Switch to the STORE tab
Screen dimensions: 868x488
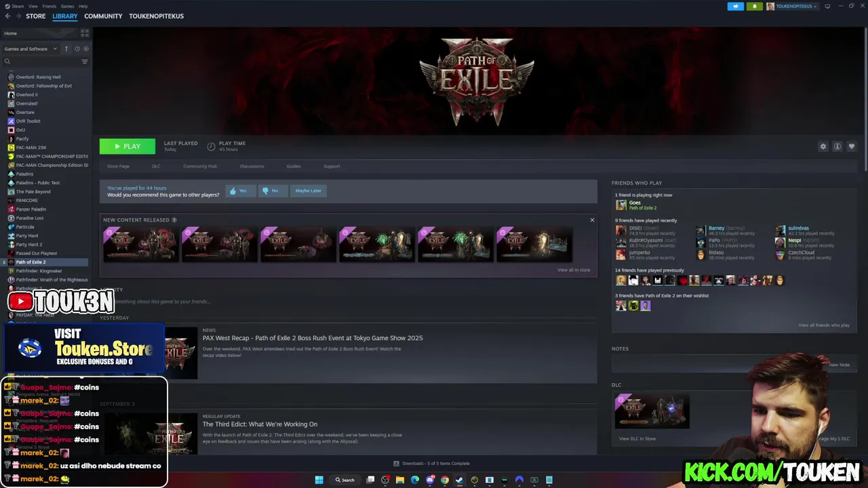click(36, 16)
